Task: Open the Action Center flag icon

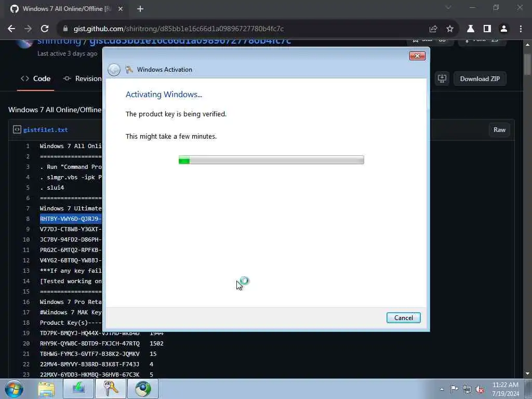Action: tap(454, 389)
